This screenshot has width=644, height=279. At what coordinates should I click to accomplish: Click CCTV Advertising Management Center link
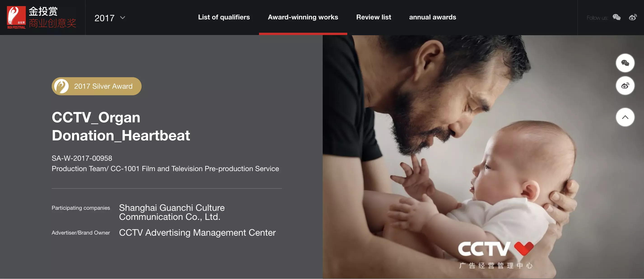point(197,233)
